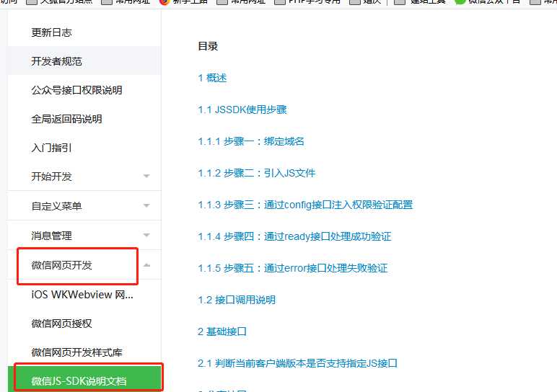Screen dimensions: 557x392
Task: Open 微信网页授权 sub-item
Action: point(62,324)
